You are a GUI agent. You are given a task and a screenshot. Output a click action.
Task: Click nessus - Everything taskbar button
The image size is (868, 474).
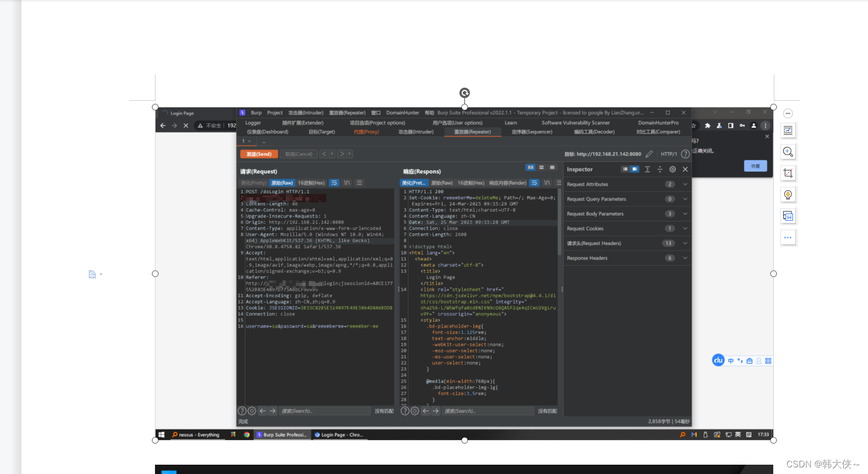[x=196, y=435]
